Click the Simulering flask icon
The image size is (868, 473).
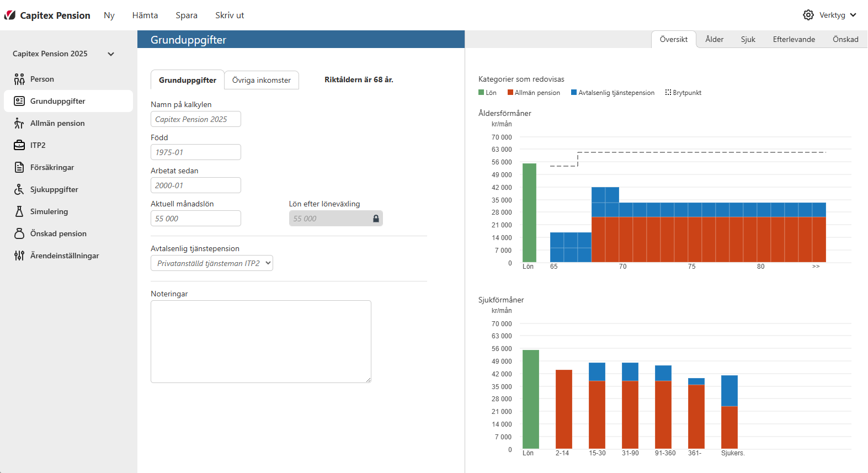point(19,211)
